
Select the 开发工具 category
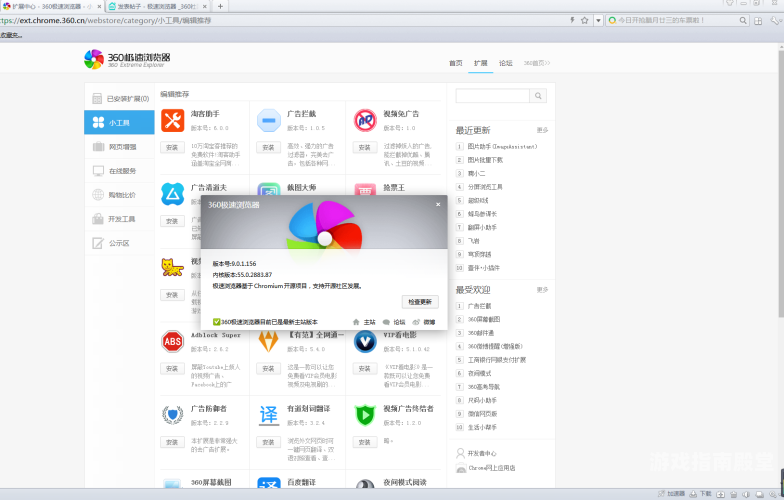click(120, 219)
